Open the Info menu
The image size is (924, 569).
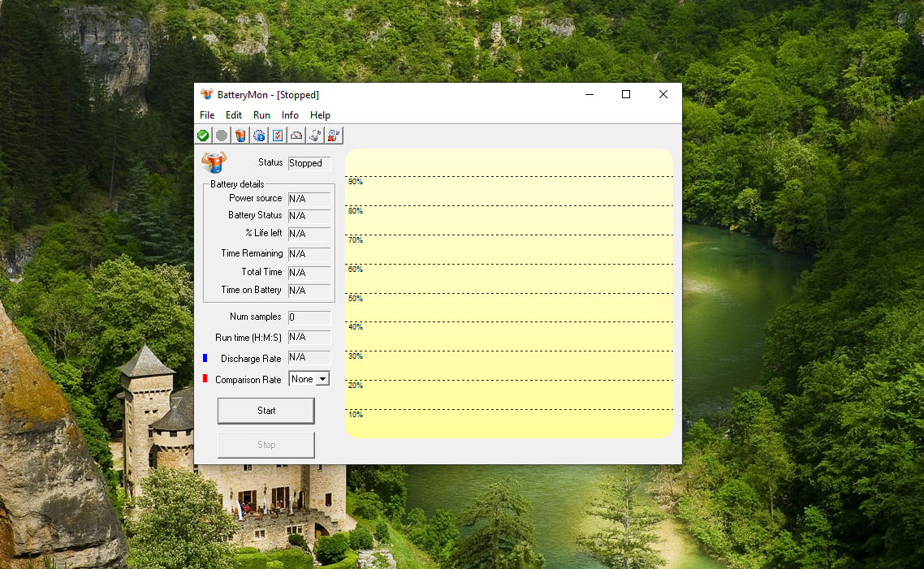[x=290, y=115]
